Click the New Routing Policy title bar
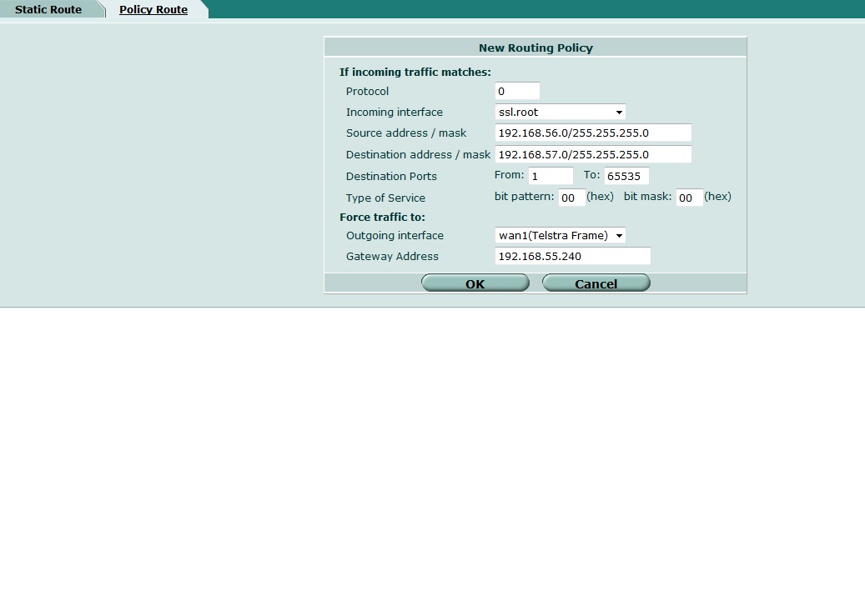The image size is (865, 616). click(x=535, y=48)
